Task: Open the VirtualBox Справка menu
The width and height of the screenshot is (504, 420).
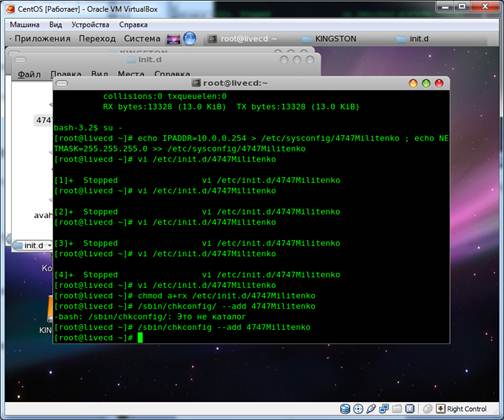Action: 133,25
